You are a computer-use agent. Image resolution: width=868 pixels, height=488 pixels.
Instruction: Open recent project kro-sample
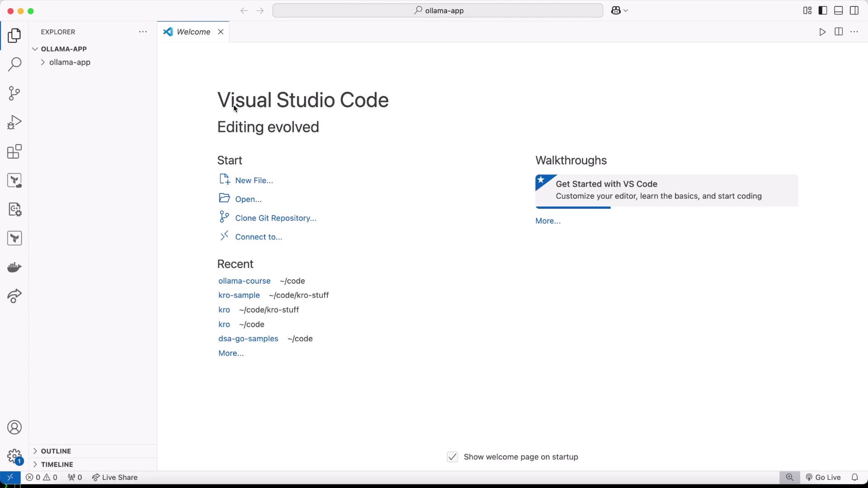[239, 295]
